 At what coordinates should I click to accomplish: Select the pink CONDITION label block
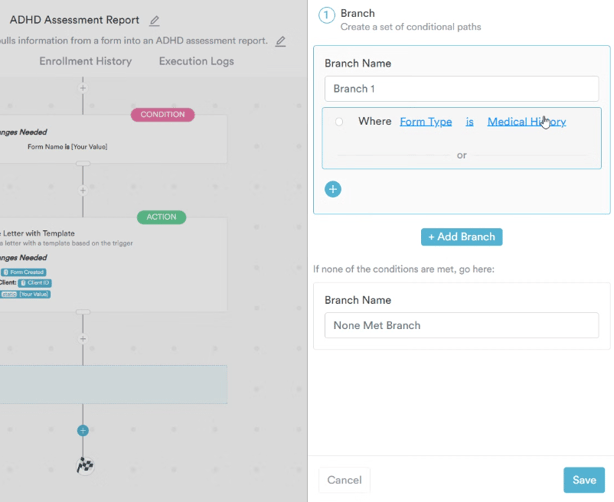[x=162, y=115]
